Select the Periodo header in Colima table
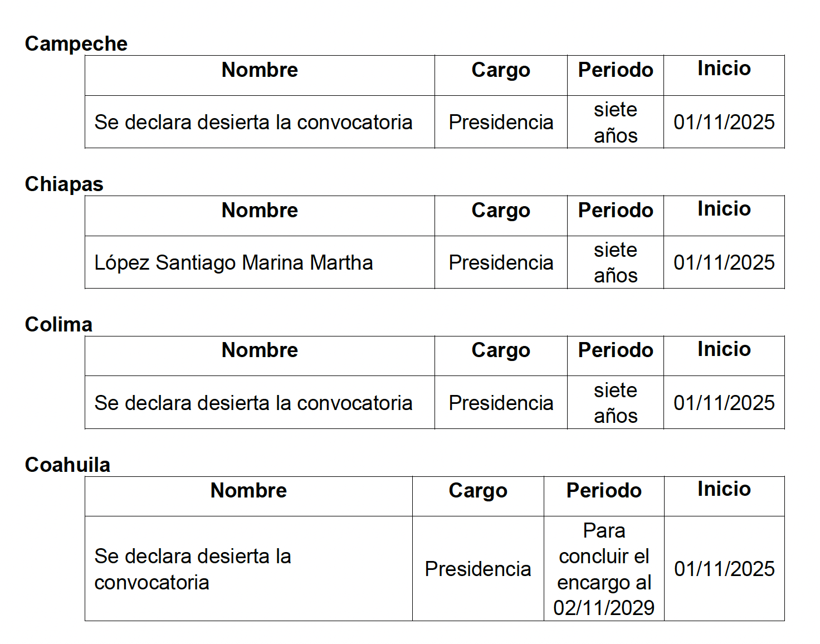Image resolution: width=820 pixels, height=644 pixels. pyautogui.click(x=615, y=350)
